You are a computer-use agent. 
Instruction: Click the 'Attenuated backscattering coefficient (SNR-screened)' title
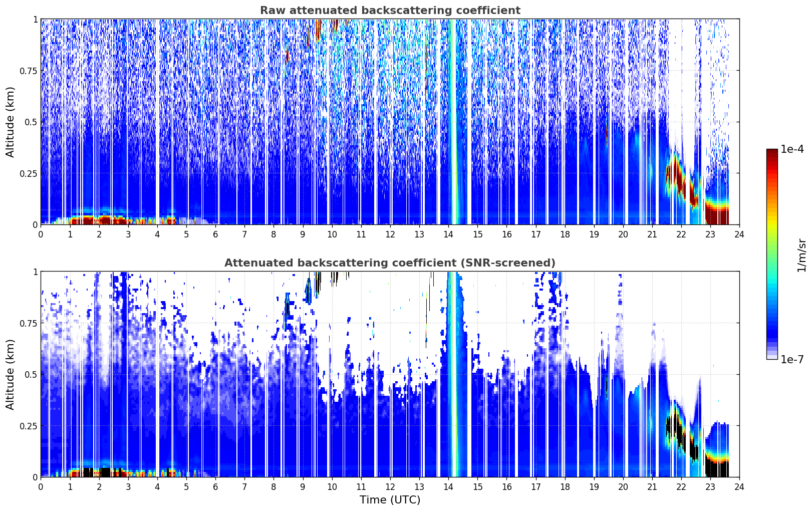click(390, 263)
